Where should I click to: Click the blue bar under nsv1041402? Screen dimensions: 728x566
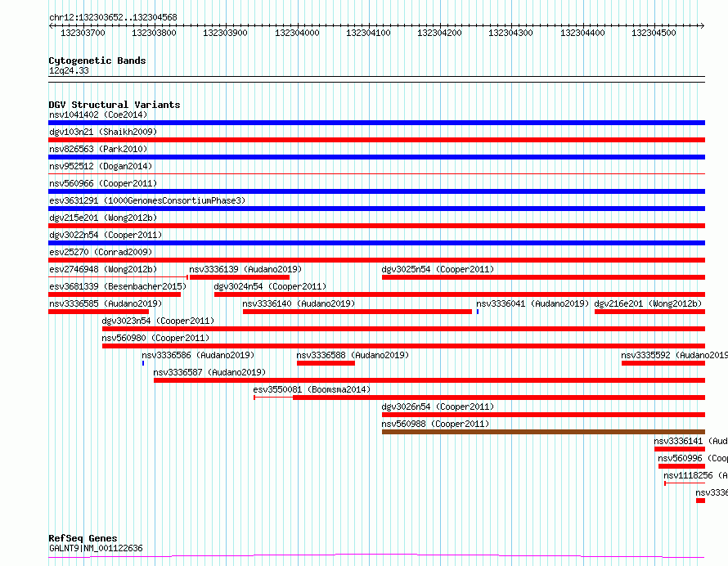376,123
